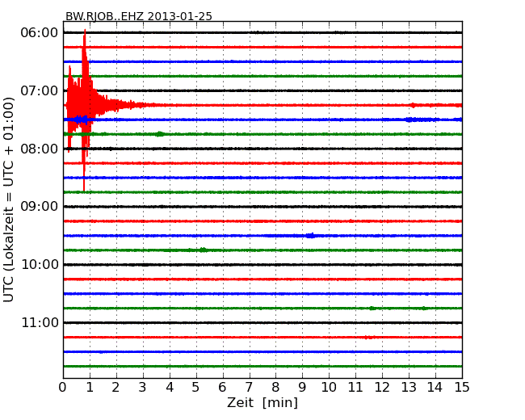This screenshot has width=525, height=420.
Task: Click x-axis tick label 15
Action: pos(462,388)
